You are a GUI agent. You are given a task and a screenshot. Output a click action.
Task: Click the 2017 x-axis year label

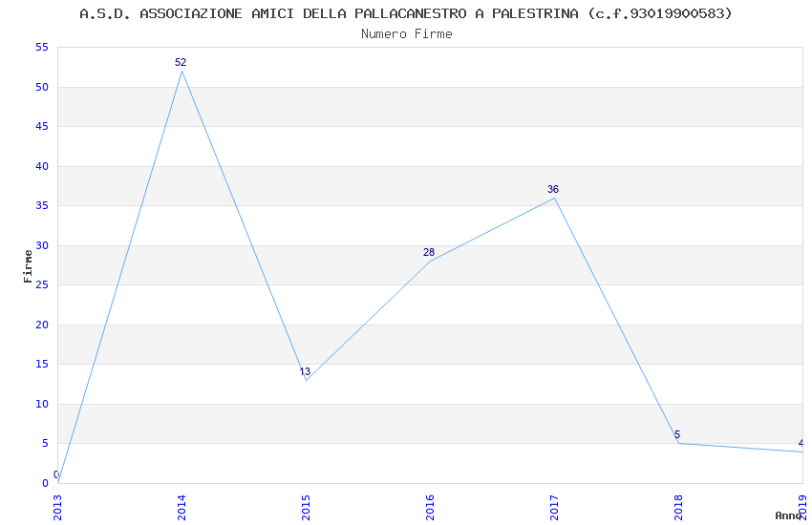click(554, 506)
